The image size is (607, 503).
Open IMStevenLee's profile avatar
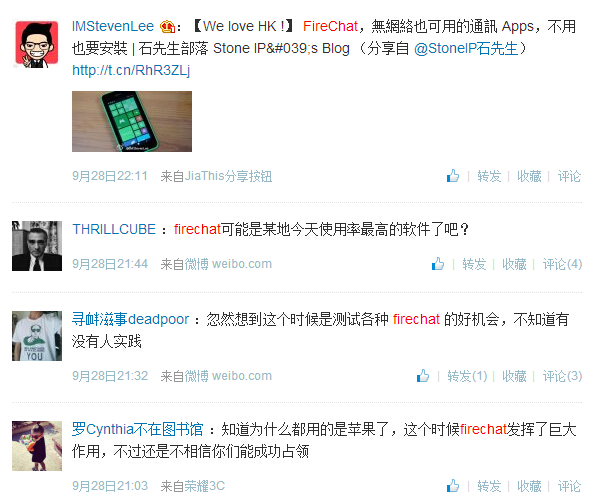pos(37,44)
